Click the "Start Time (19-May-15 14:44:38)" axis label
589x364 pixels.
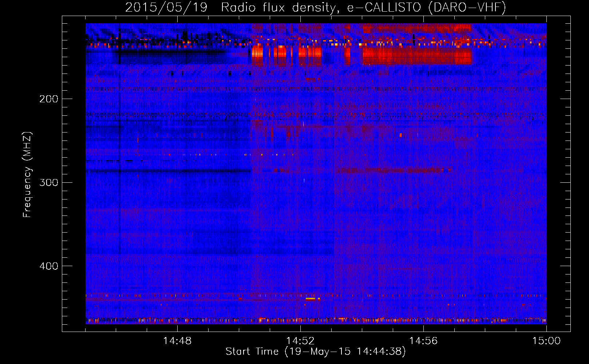316,352
